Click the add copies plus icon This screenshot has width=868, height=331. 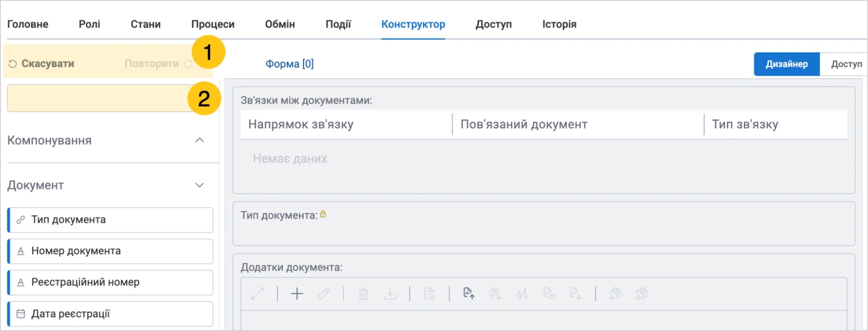(x=615, y=293)
